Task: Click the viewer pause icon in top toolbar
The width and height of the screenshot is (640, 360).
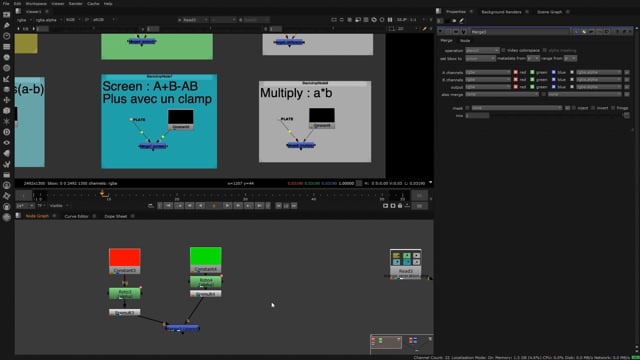Action: coord(390,20)
